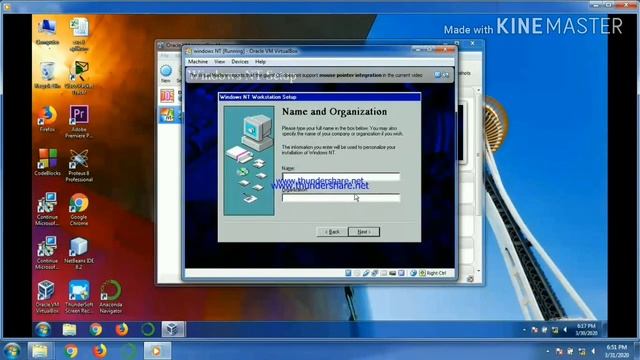Click the Right Ctrl host key label
The width and height of the screenshot is (640, 360).
(x=436, y=273)
